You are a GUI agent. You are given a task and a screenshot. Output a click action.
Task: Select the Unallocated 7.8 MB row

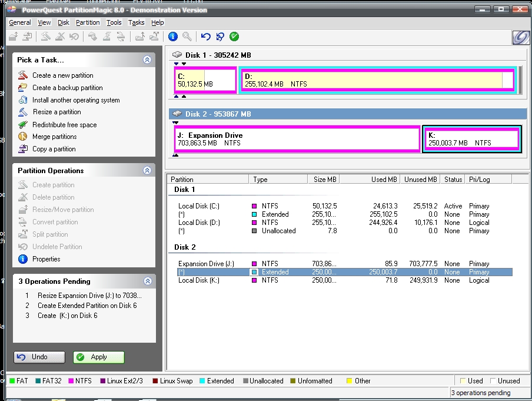344,231
